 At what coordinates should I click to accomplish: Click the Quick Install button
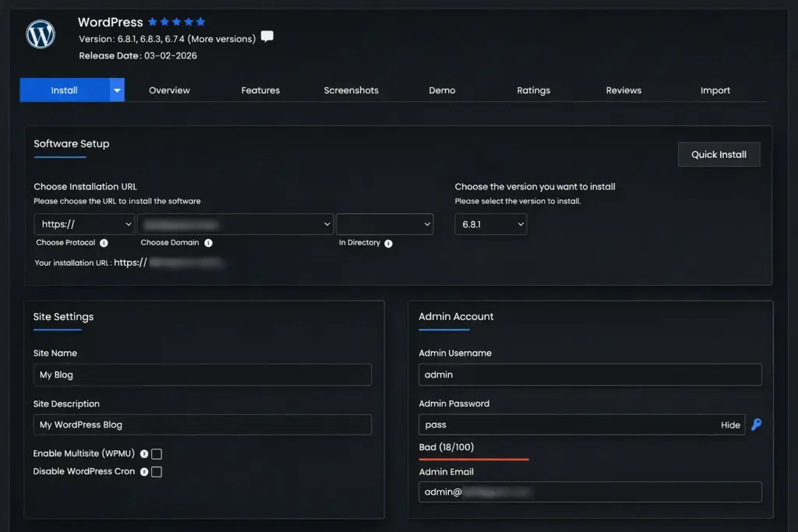point(719,154)
